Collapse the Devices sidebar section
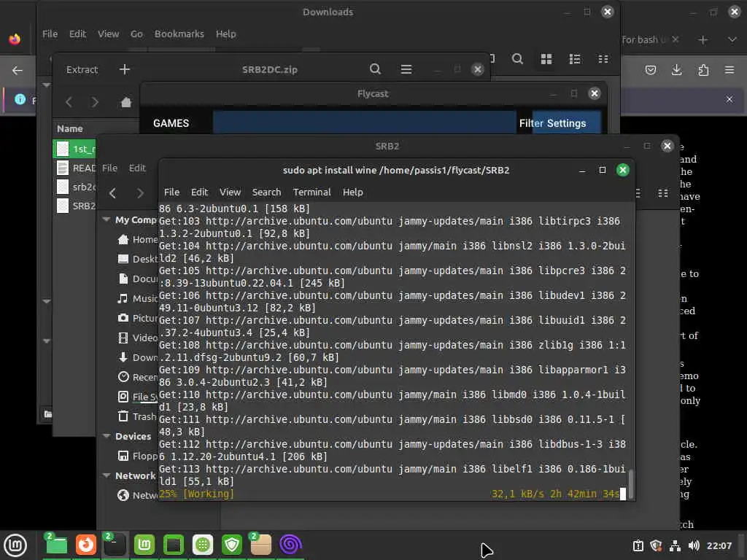This screenshot has height=560, width=747. coord(107,436)
